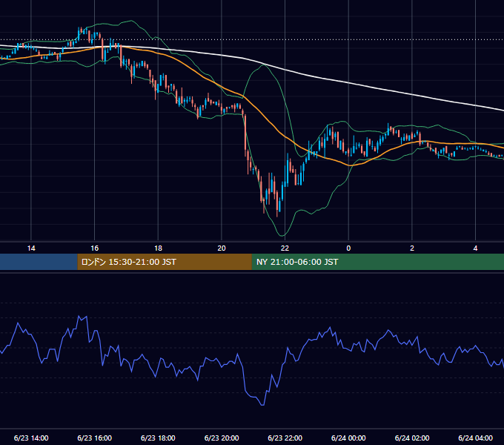
Task: Click the 6/23 18:00 date label
Action: tap(158, 438)
